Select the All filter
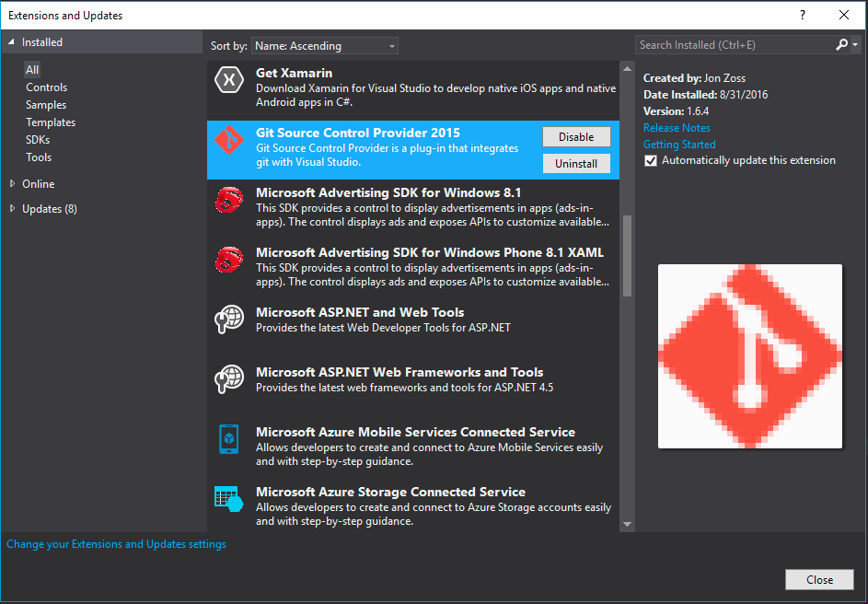The height and width of the screenshot is (604, 868). (32, 70)
